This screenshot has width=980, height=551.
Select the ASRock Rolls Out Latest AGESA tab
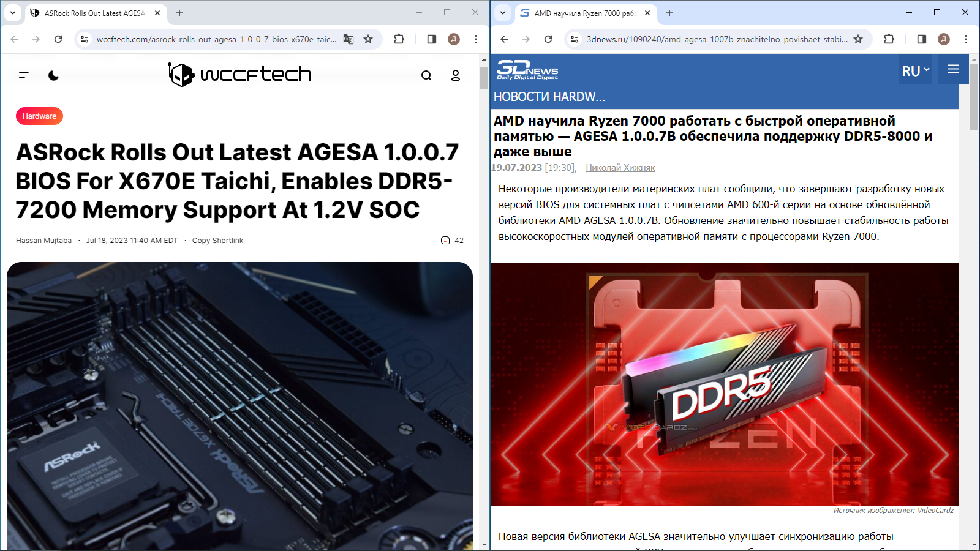pos(96,13)
